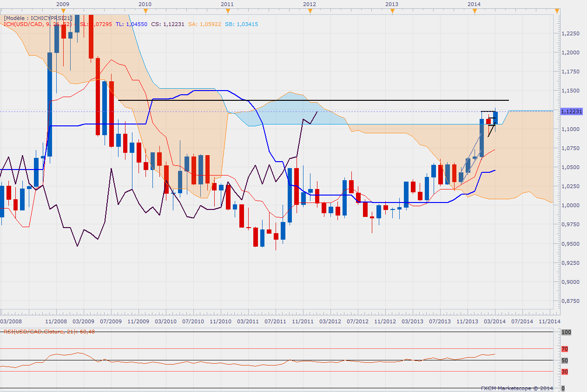Click the 03/2008 date axis label

(11, 321)
